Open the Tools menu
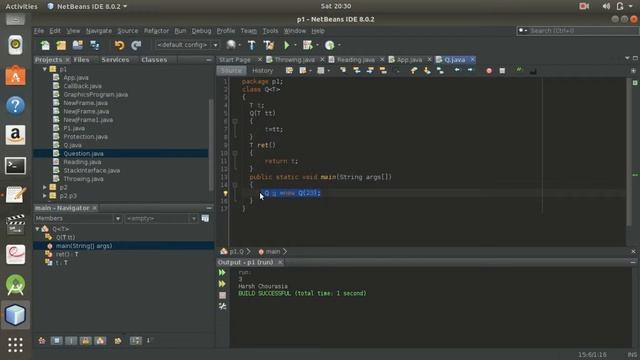This screenshot has height=360, width=640. point(270,31)
